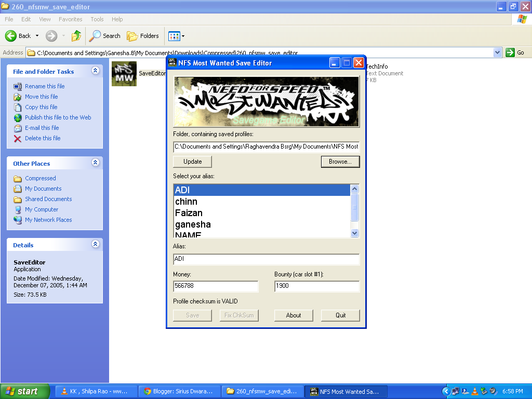The image size is (532, 399).
Task: Open Shared Documents in Other Places
Action: [x=48, y=199]
